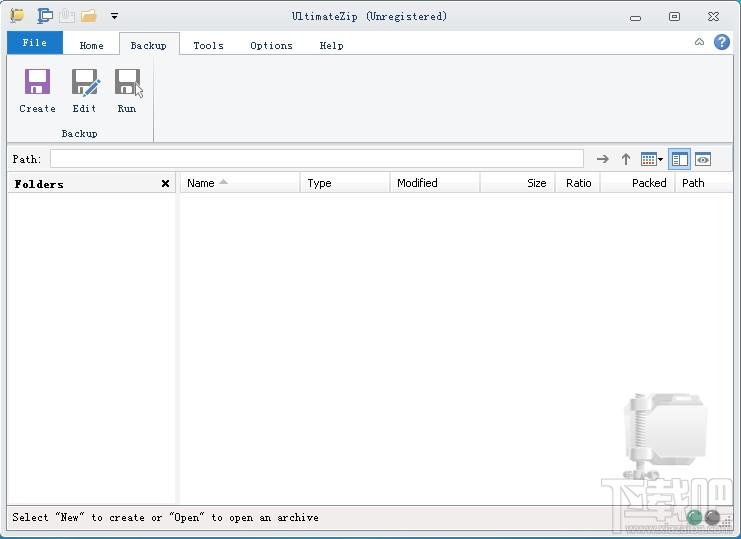Open the Options tab
741x539 pixels.
tap(271, 45)
